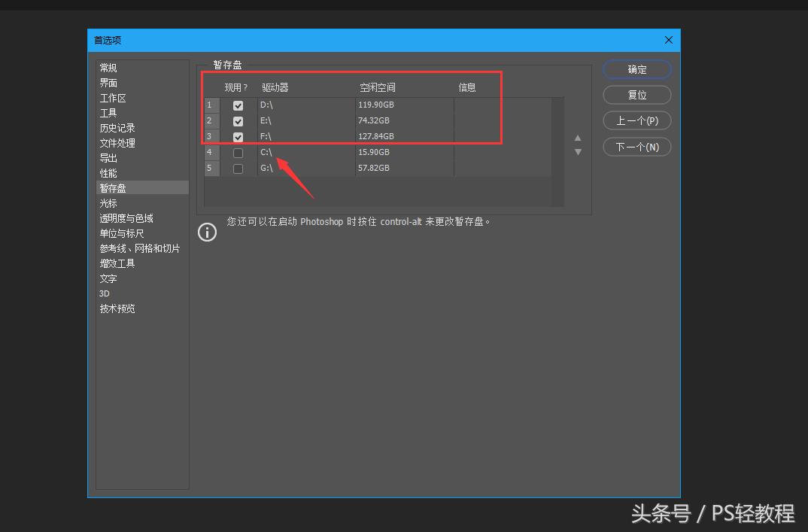Click the up arrow to reorder scratch disks
This screenshot has height=532, width=808.
pyautogui.click(x=578, y=138)
